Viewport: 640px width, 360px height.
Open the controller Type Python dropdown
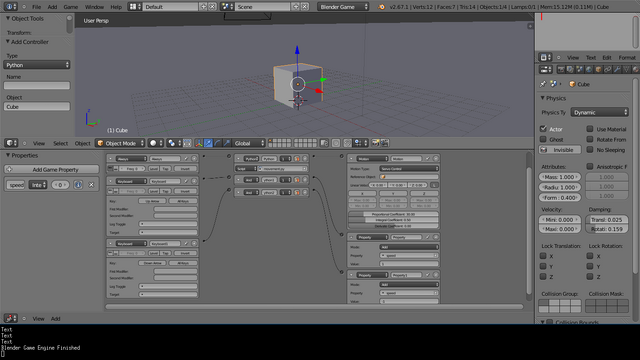pos(37,65)
